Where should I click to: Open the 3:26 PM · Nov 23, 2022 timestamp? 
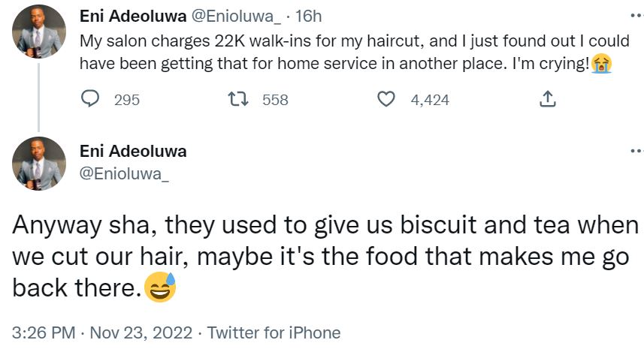98,332
